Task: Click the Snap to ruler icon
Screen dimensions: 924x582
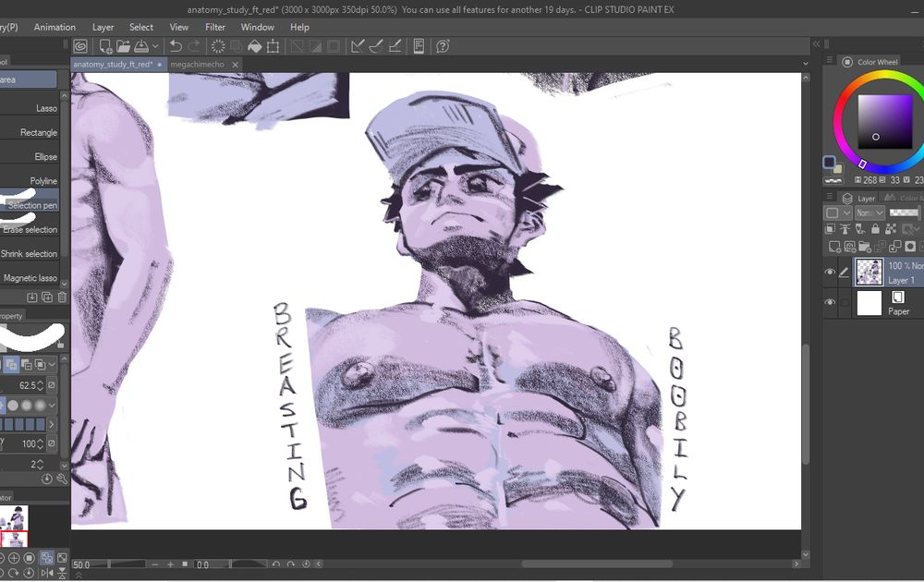Action: point(357,46)
